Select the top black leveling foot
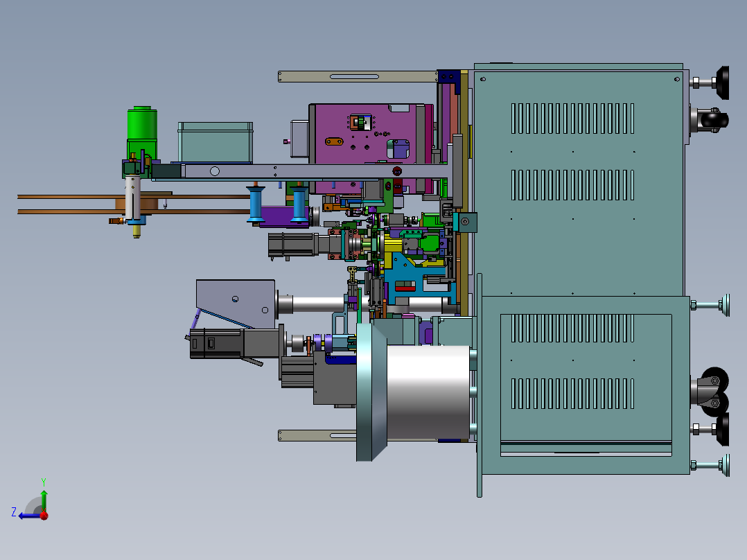This screenshot has width=747, height=560. pos(722,82)
